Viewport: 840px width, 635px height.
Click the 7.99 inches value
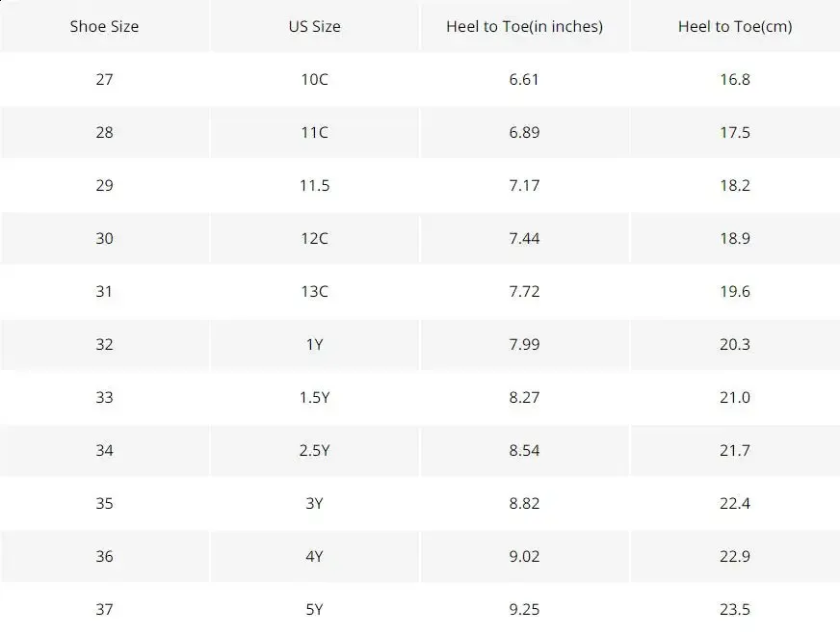tap(524, 344)
